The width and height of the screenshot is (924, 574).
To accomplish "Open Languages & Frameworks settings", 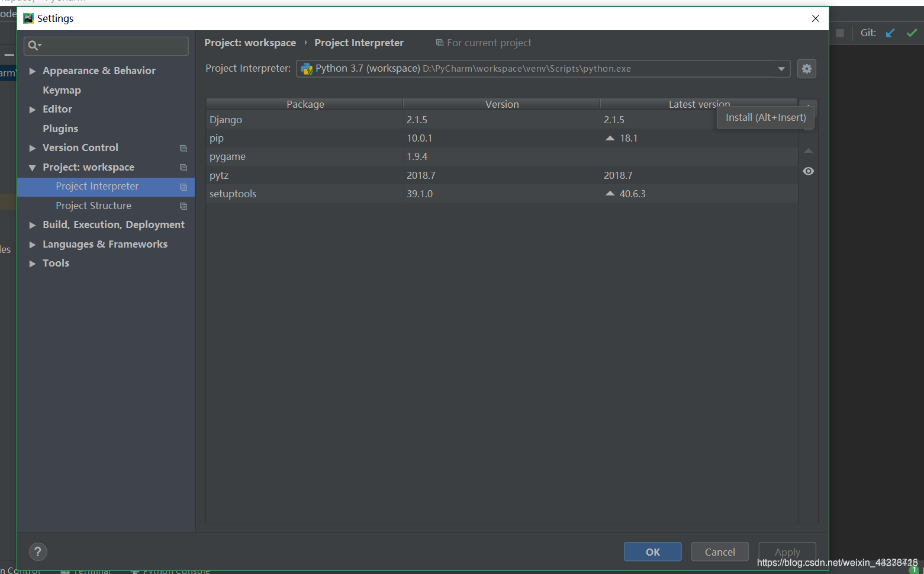I will [x=105, y=244].
